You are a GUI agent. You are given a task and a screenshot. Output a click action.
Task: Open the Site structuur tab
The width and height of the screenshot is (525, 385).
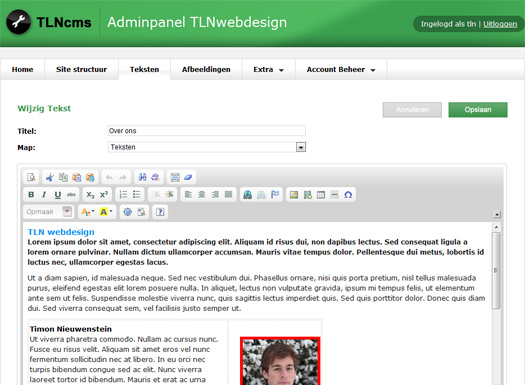[x=81, y=70]
